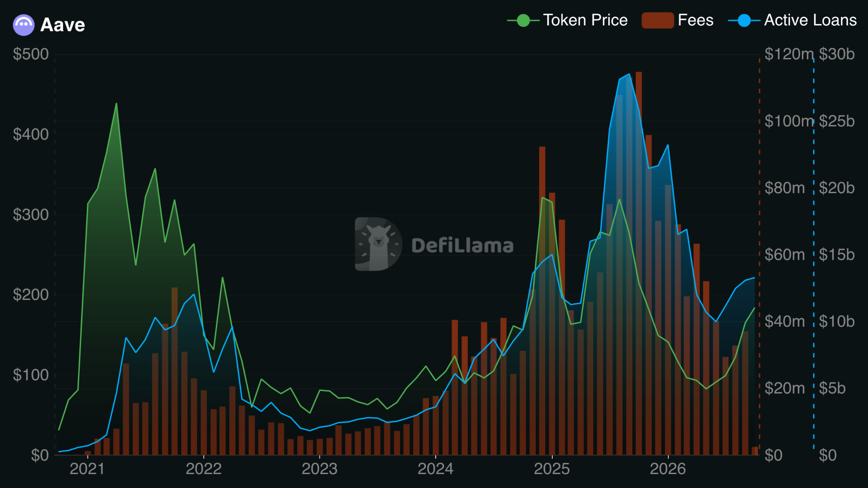Screen dimensions: 868x488
Task: Toggle the Fees legend series
Action: pyautogui.click(x=677, y=20)
